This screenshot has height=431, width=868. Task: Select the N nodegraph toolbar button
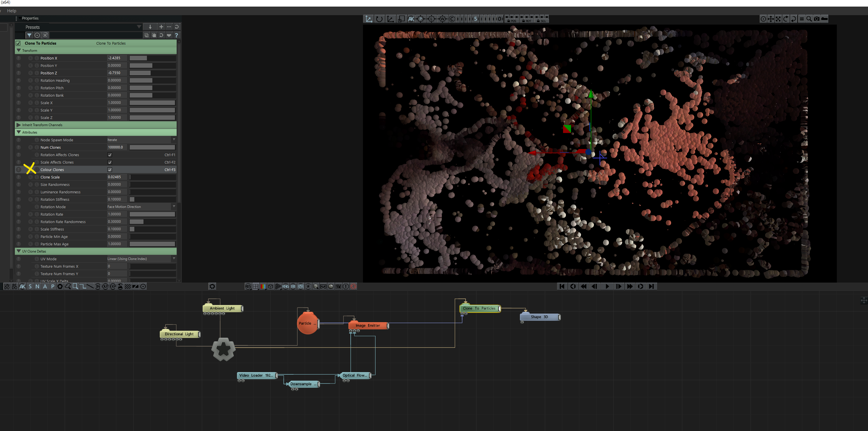tap(37, 286)
